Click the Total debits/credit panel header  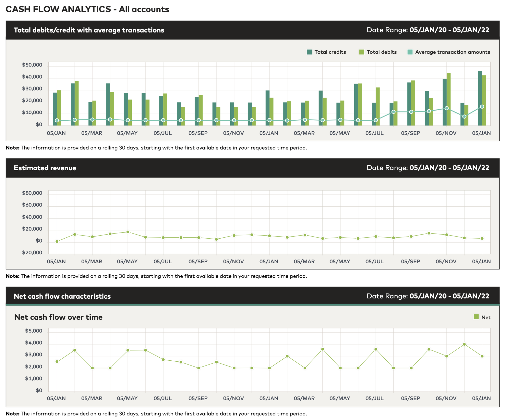coord(89,30)
